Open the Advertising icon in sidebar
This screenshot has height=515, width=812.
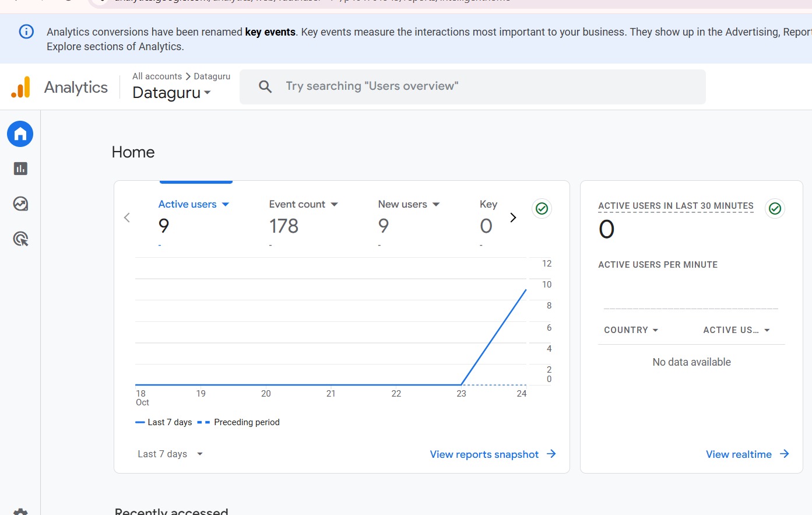pyautogui.click(x=20, y=239)
